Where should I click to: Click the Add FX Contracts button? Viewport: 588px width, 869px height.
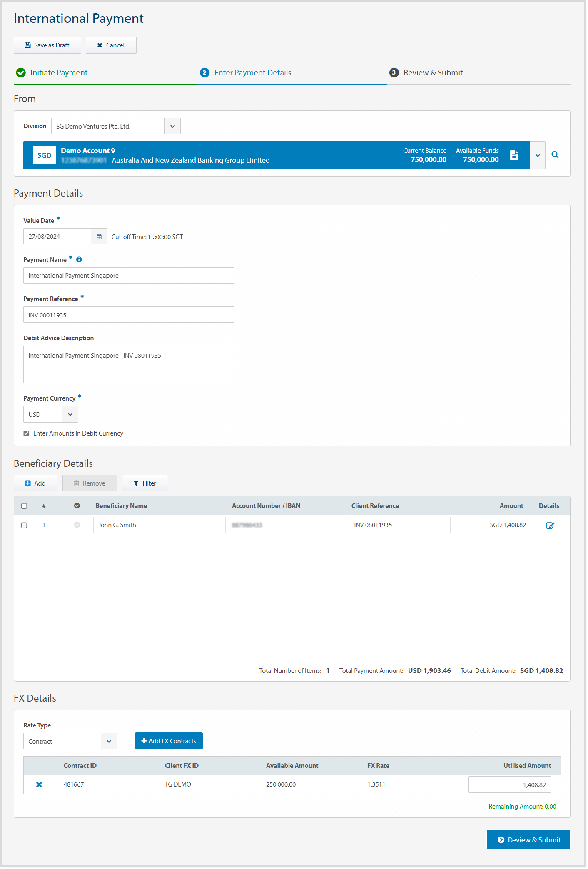coord(169,741)
